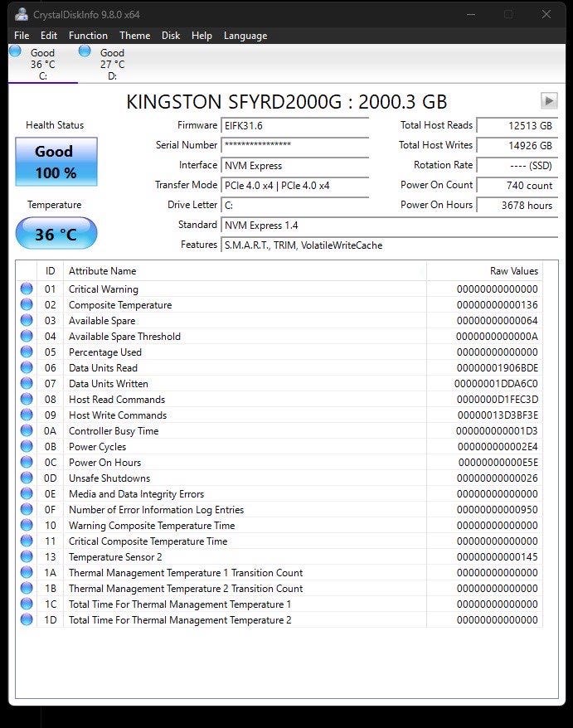Click the Drive Letter field C:
Image resolution: width=573 pixels, height=728 pixels.
295,206
